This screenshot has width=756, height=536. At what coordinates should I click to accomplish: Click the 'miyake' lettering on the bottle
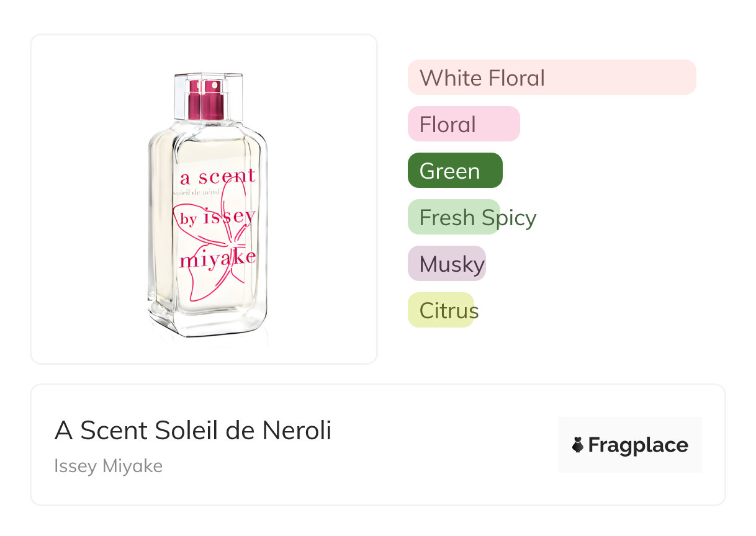(x=217, y=258)
